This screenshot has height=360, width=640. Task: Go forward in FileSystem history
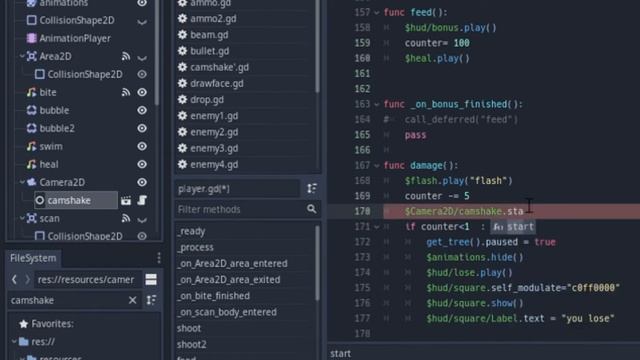click(27, 280)
